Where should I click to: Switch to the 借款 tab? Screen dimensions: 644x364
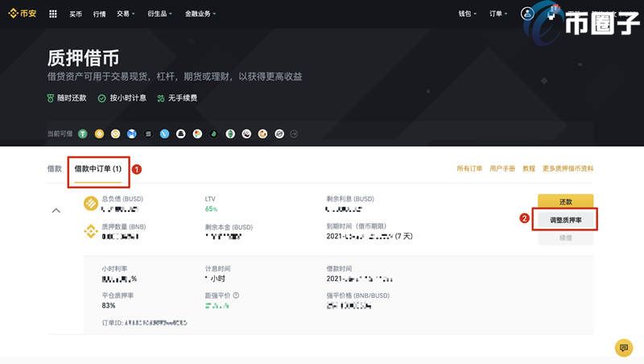coord(55,169)
